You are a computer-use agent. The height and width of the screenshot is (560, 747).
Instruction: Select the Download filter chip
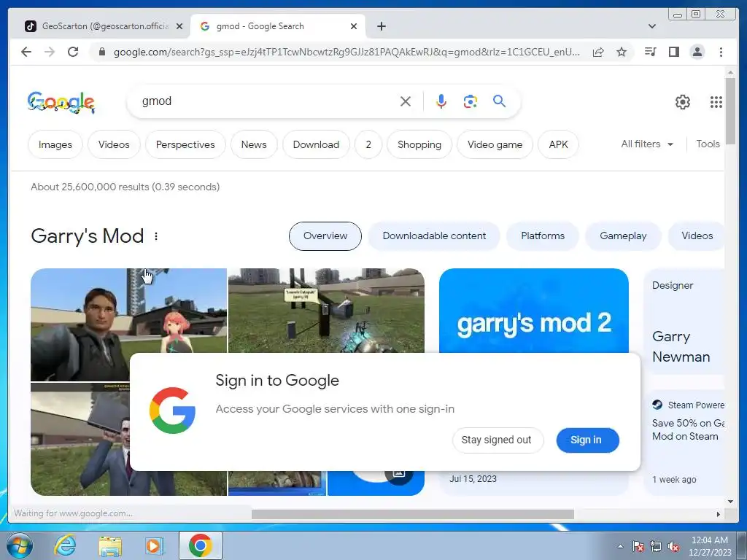[x=316, y=144]
